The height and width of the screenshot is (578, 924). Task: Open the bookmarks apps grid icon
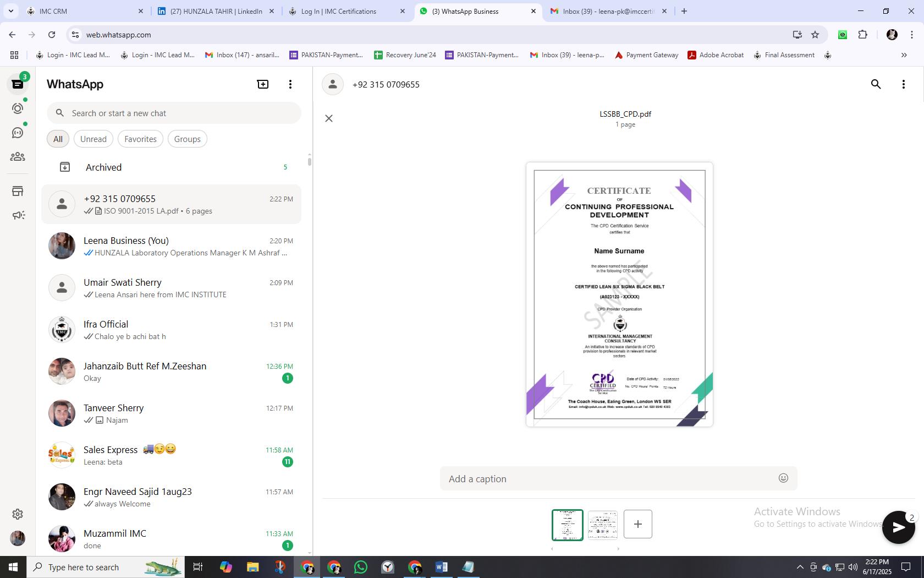click(14, 55)
